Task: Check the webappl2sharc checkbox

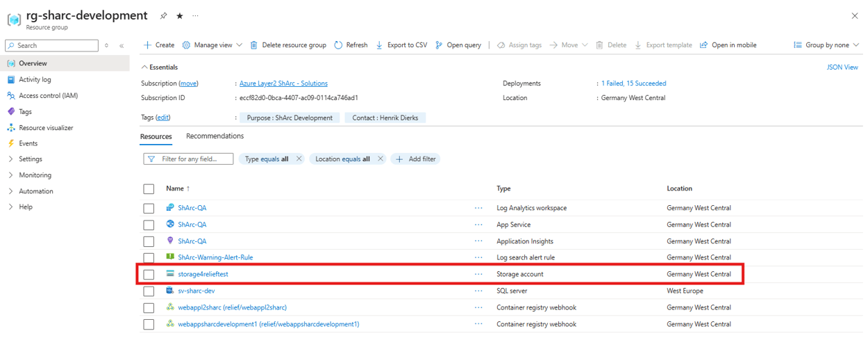Action: [149, 308]
